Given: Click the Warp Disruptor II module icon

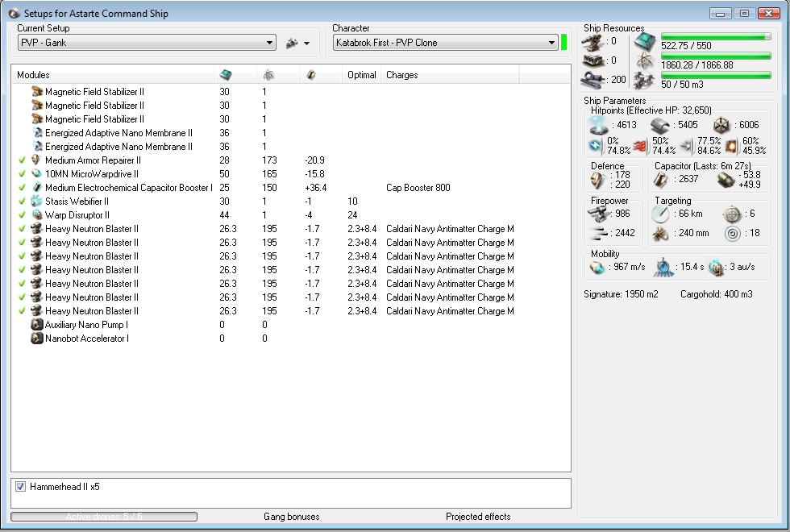Looking at the screenshot, I should click(x=36, y=214).
